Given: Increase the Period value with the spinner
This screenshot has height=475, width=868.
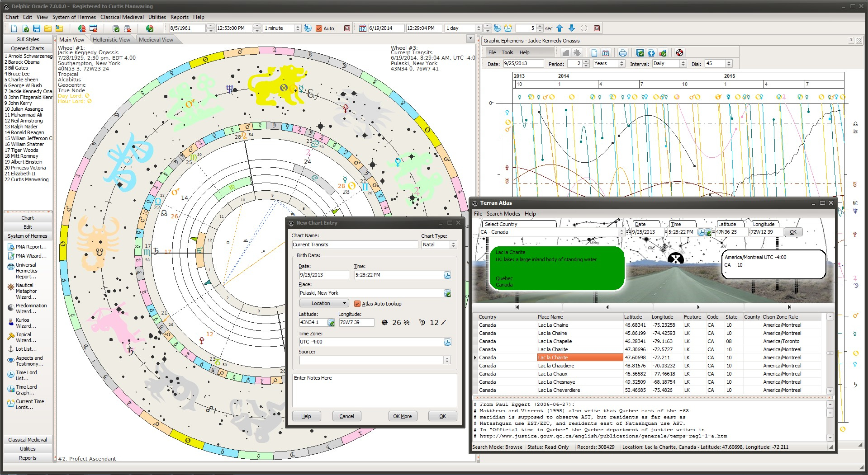Looking at the screenshot, I should coord(586,62).
